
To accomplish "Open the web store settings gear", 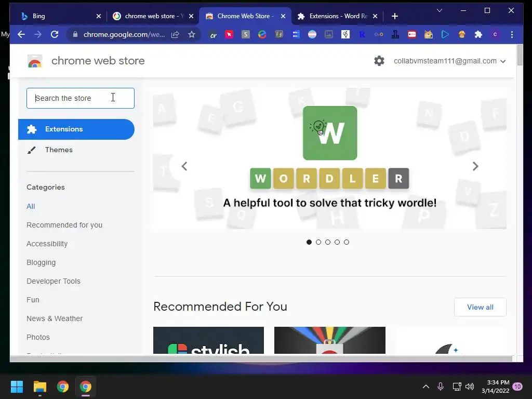I will [379, 61].
